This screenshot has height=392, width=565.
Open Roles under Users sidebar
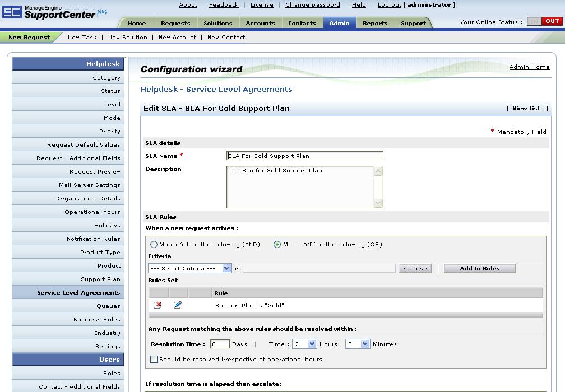[x=68, y=373]
